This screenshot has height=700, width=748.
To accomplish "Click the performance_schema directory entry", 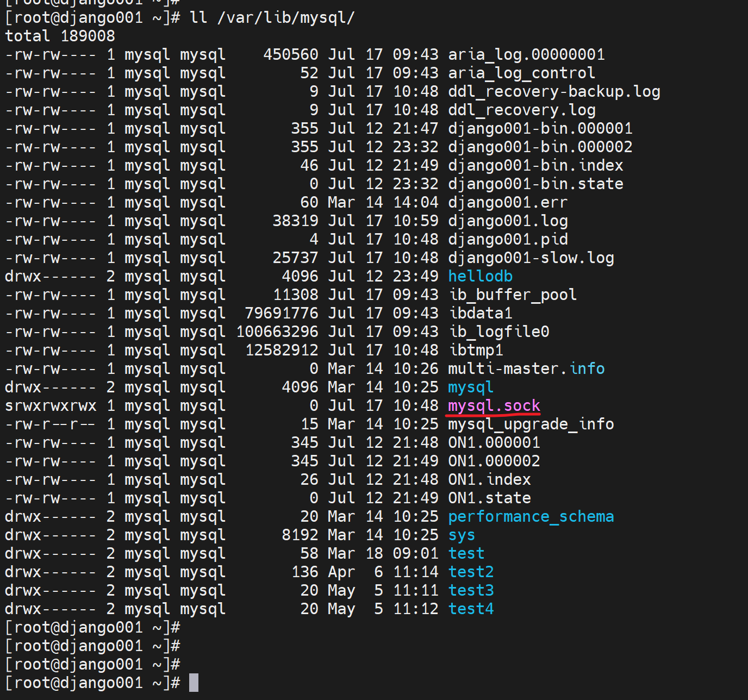I will click(x=531, y=517).
